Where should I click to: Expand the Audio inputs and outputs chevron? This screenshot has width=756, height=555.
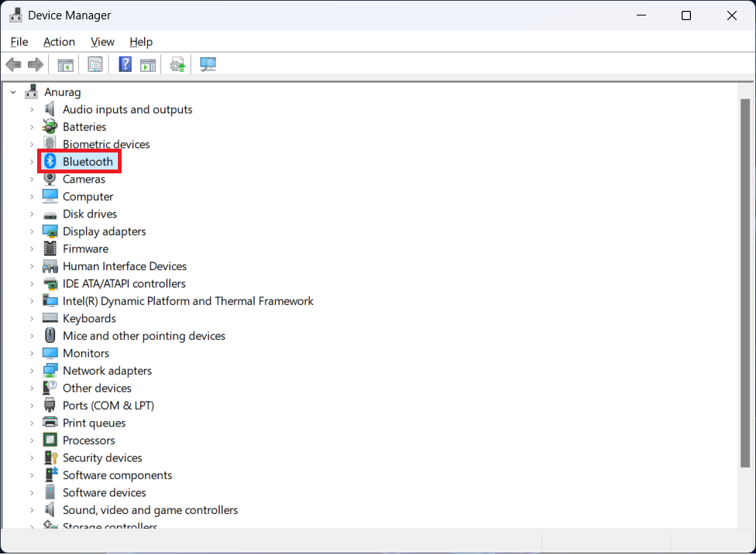[x=32, y=110]
